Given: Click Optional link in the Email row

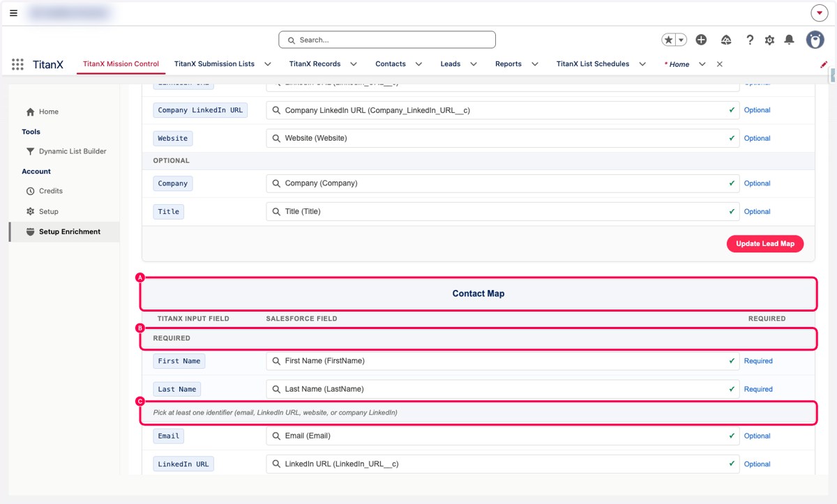Looking at the screenshot, I should point(757,436).
